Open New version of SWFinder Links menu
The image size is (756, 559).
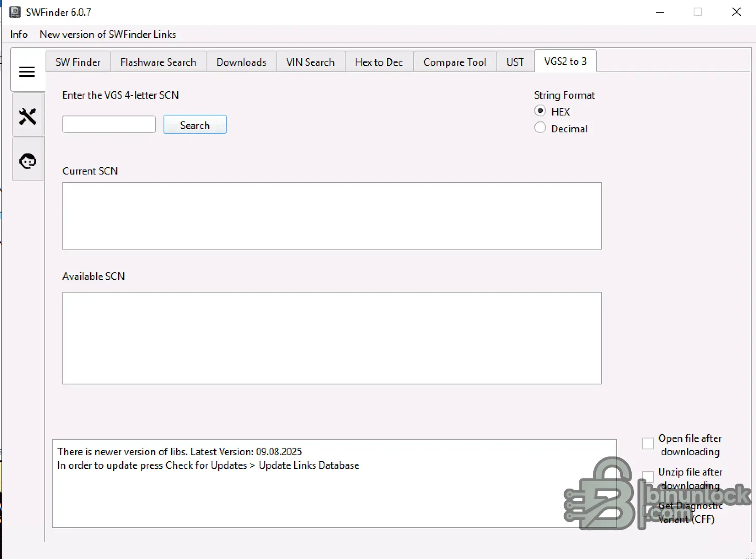(x=108, y=35)
